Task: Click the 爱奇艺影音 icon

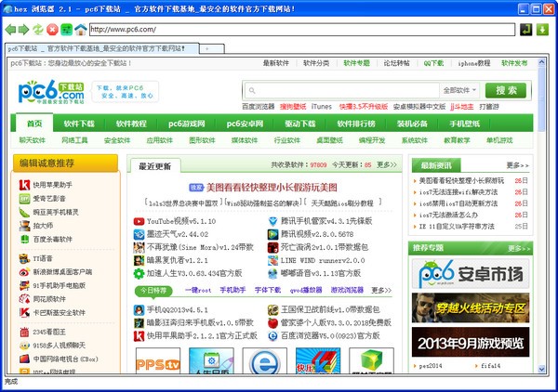Action: tap(24, 199)
